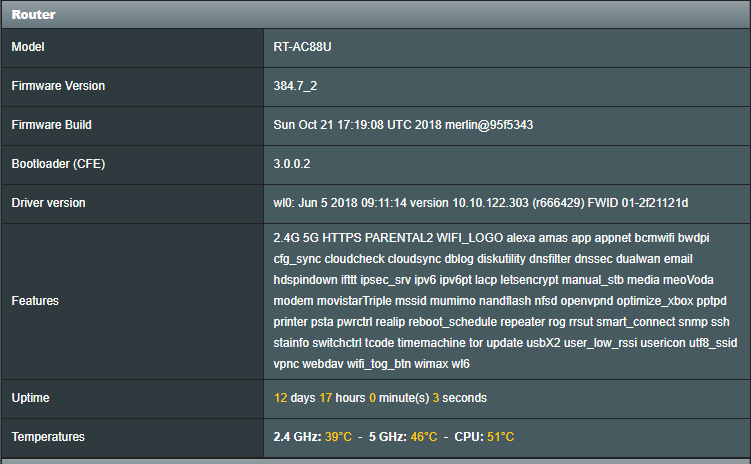The height and width of the screenshot is (464, 751).
Task: Click the Features list text block
Action: [505, 301]
